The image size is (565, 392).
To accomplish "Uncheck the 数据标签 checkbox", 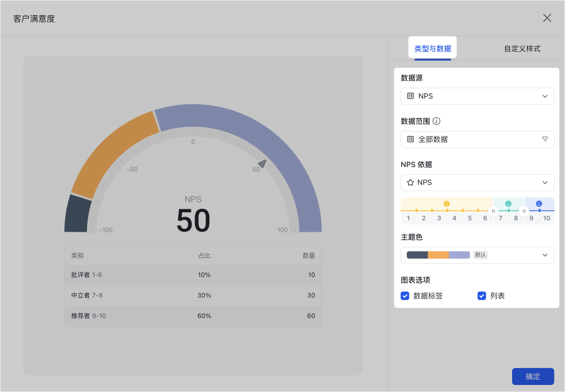I will [x=405, y=296].
